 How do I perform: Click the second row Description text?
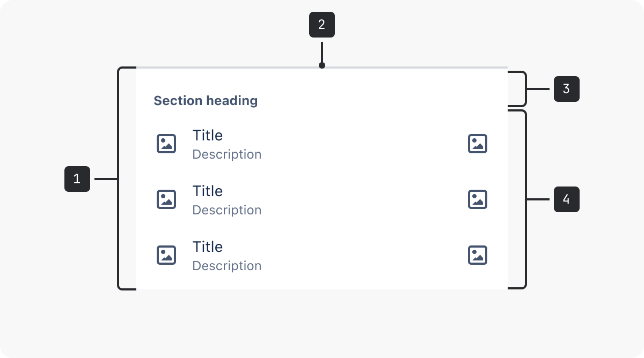[x=227, y=210]
